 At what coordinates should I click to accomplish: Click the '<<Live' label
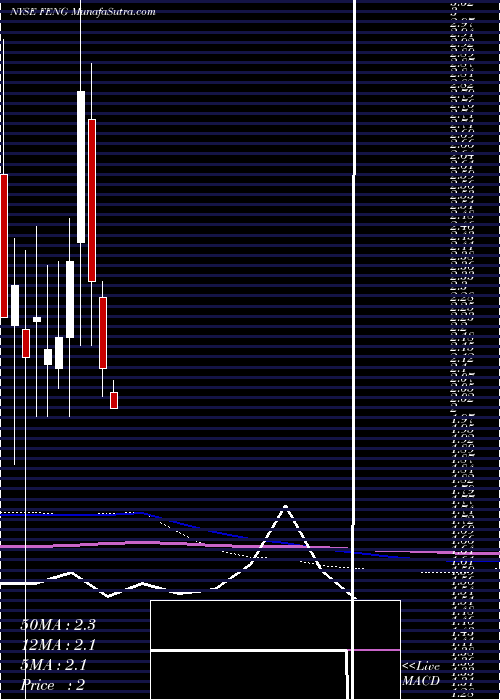(421, 666)
